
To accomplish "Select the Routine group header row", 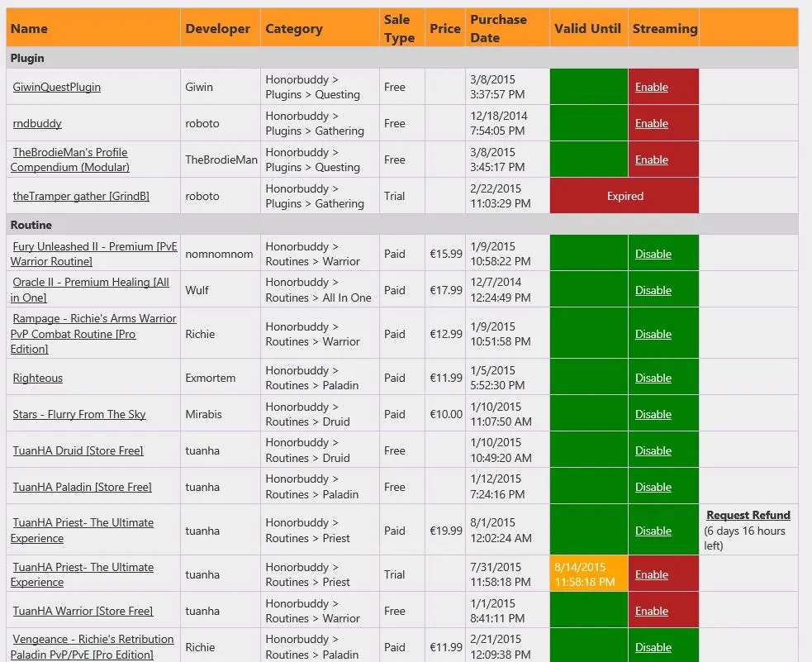I will click(401, 225).
